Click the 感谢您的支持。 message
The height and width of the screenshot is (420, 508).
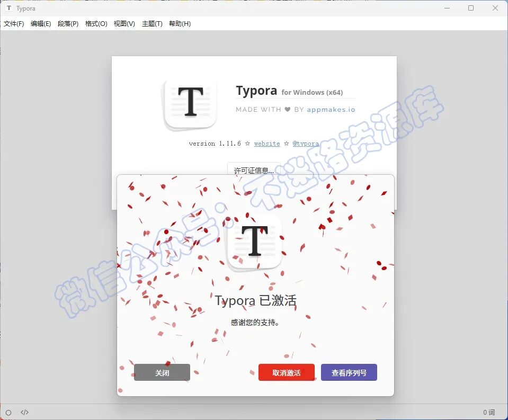[255, 323]
